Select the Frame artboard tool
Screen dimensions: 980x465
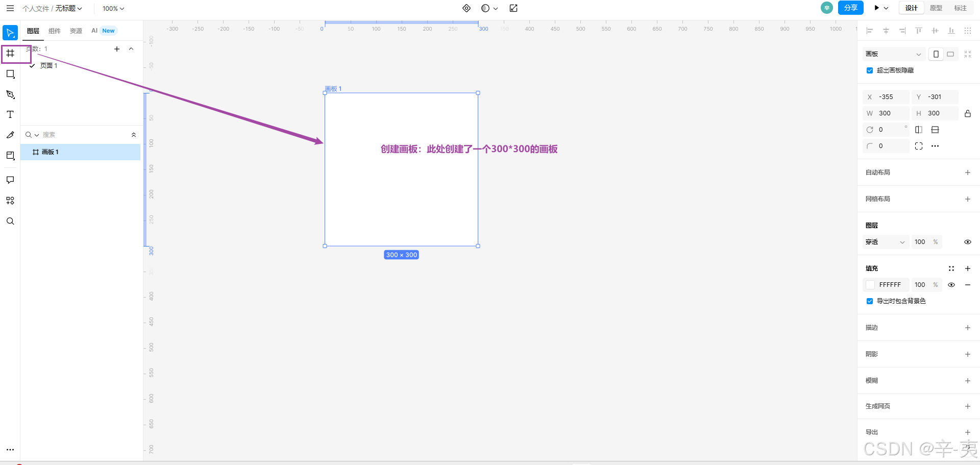tap(10, 53)
